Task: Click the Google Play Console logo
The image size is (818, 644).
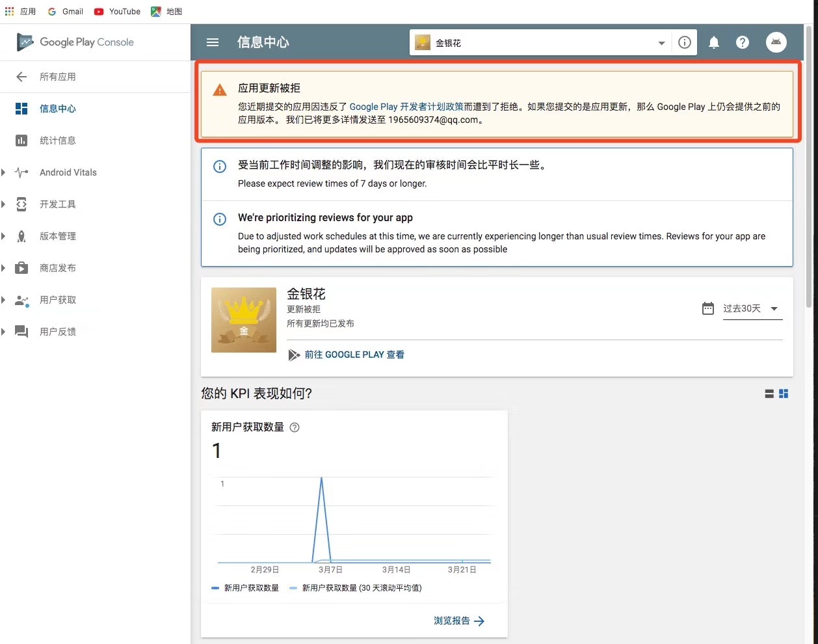Action: tap(75, 42)
